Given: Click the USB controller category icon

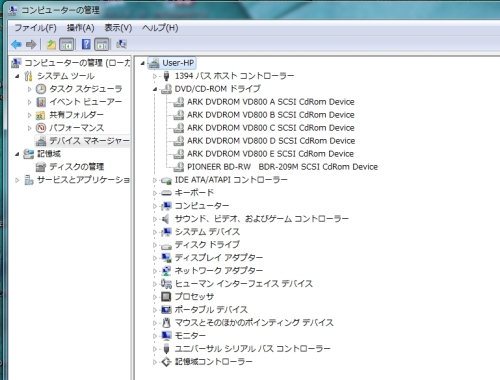Looking at the screenshot, I should [166, 349].
